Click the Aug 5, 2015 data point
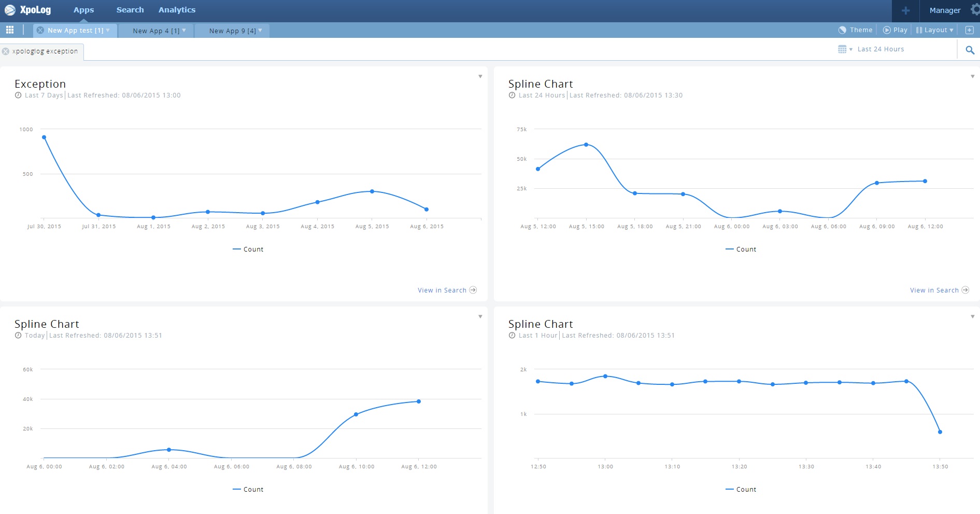This screenshot has width=980, height=514. click(372, 191)
